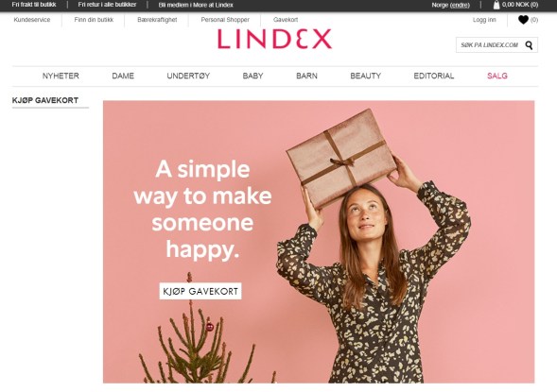The width and height of the screenshot is (557, 392).
Task: Click the search magnifier icon
Action: 529,45
